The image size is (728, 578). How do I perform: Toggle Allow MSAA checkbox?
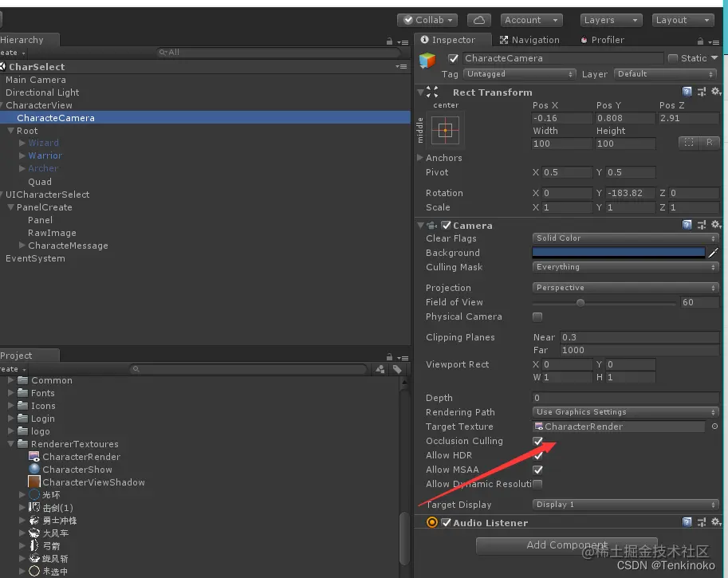[x=537, y=470]
